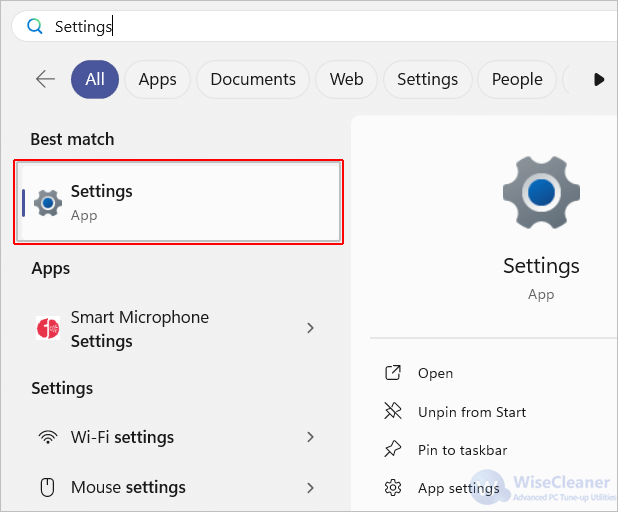Click the search magnifier icon

[35, 26]
